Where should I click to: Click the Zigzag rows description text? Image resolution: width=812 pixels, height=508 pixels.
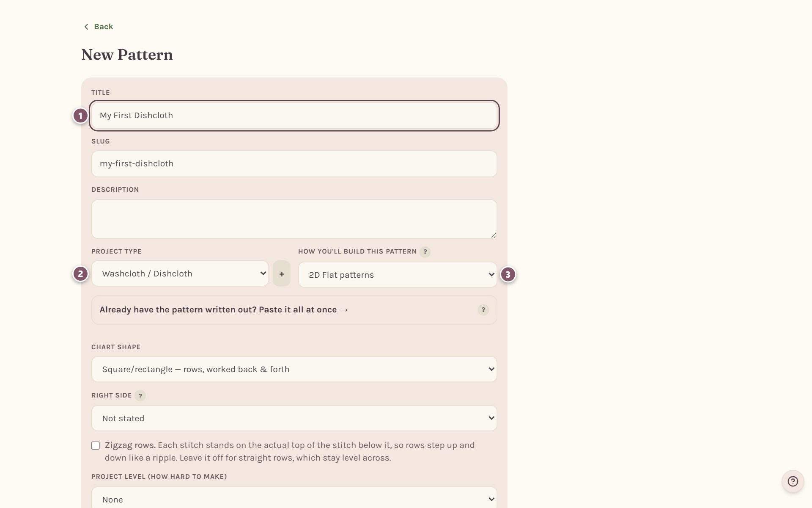(x=290, y=452)
